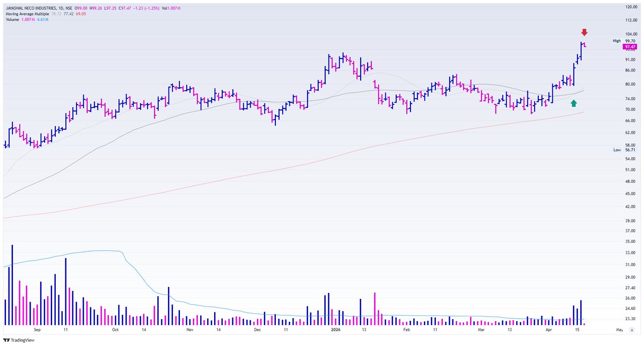Click the 2026 year label on time axis
This screenshot has height=346, width=644.
[x=336, y=330]
